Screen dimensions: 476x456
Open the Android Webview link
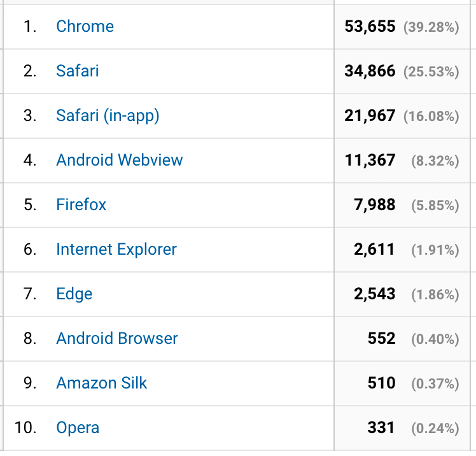120,160
